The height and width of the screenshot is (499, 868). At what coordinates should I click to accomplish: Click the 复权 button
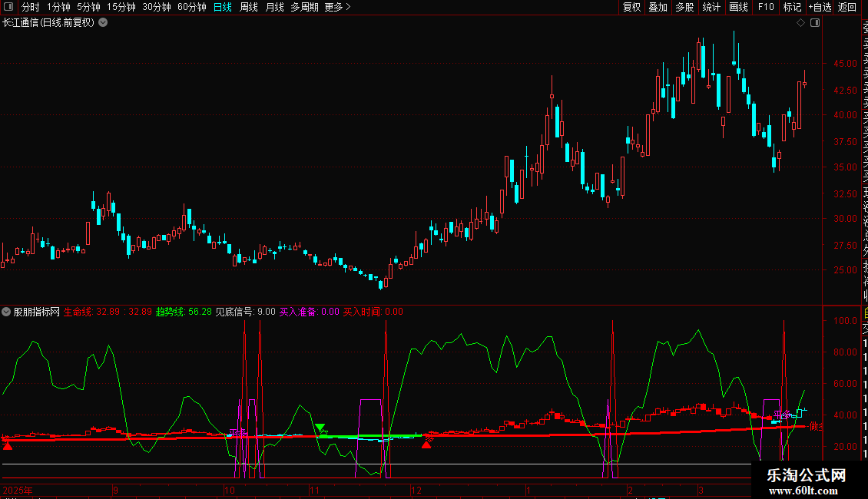click(x=631, y=7)
